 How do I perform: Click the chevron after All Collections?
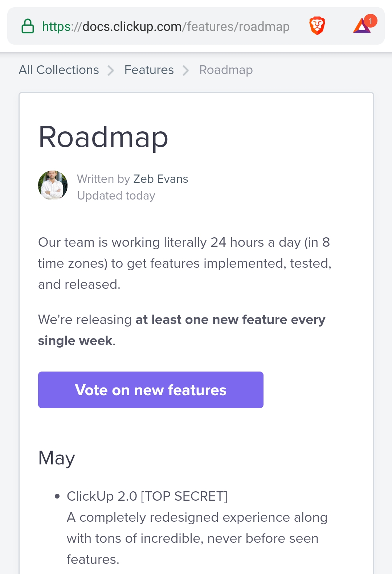111,70
